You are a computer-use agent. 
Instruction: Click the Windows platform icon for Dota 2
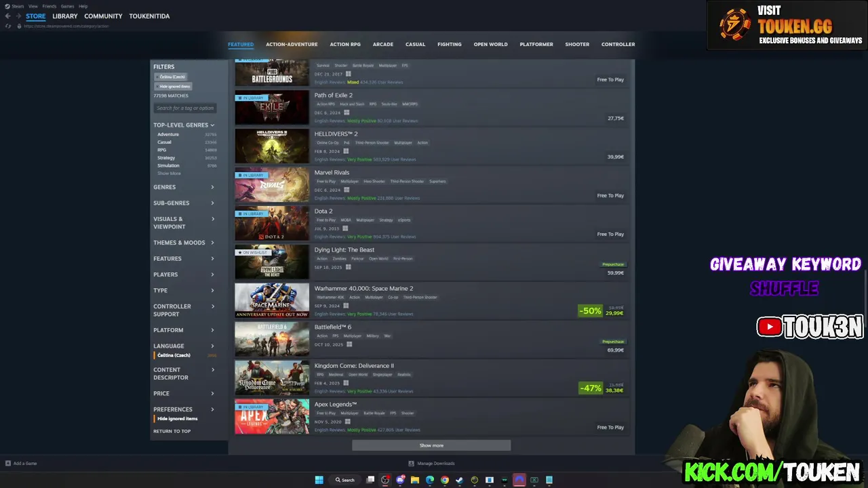(x=345, y=228)
